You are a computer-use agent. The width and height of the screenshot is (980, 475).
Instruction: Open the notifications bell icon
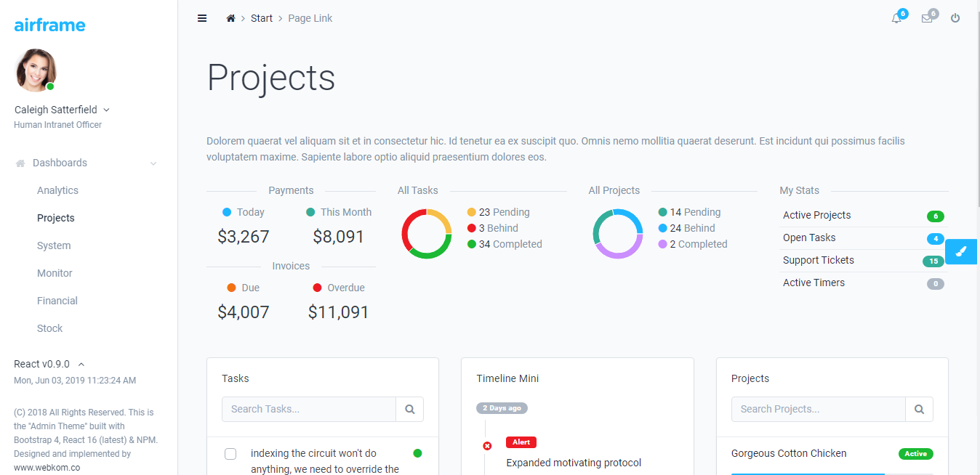896,18
